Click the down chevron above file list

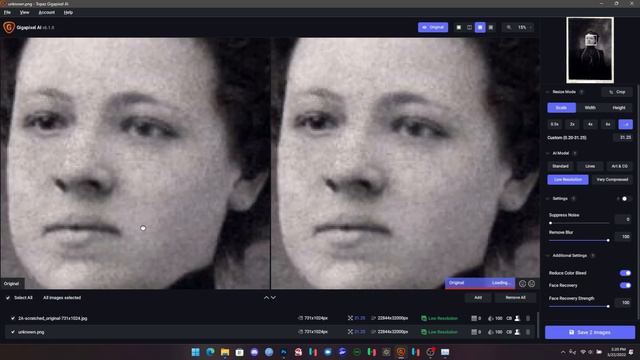click(x=273, y=298)
